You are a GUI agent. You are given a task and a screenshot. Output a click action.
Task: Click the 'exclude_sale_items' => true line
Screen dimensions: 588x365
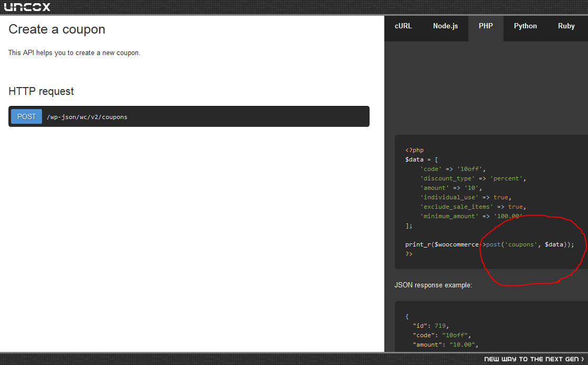click(x=473, y=207)
